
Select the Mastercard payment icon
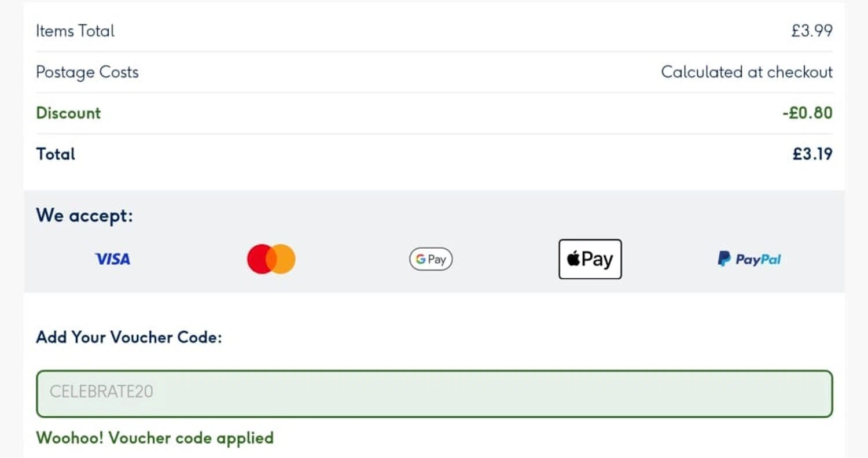[271, 259]
